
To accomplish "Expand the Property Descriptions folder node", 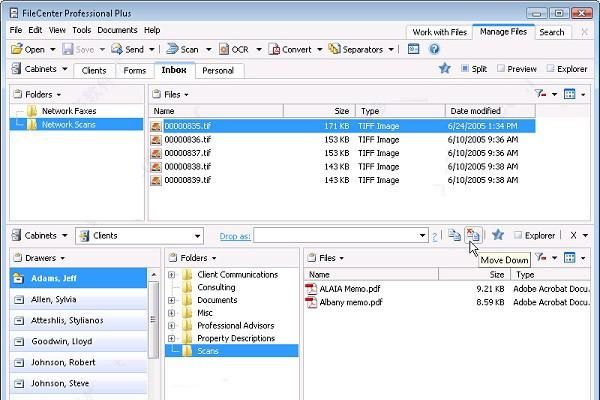I will tap(171, 339).
